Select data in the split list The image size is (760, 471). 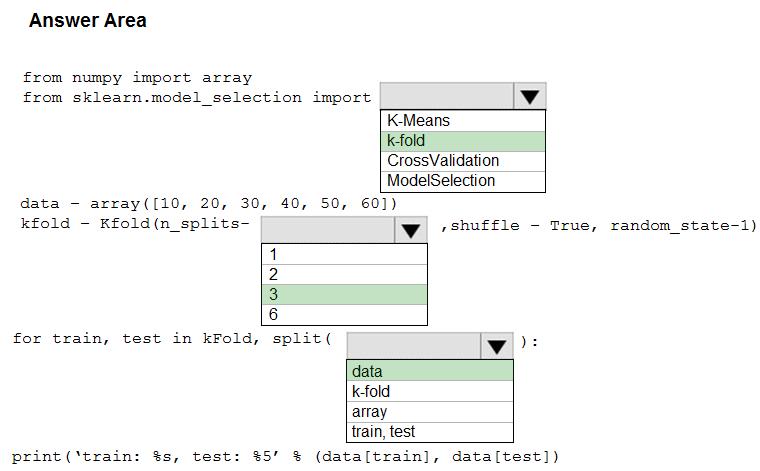tap(430, 372)
